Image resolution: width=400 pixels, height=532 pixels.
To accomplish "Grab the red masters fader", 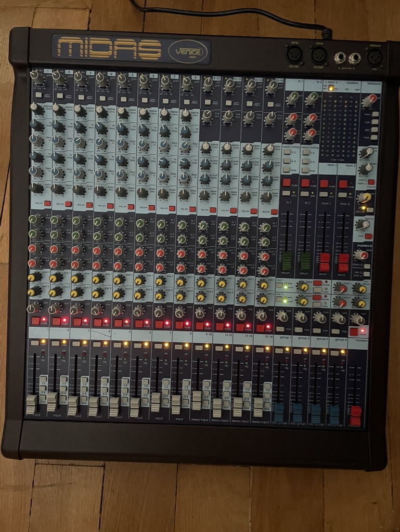I will tap(355, 416).
